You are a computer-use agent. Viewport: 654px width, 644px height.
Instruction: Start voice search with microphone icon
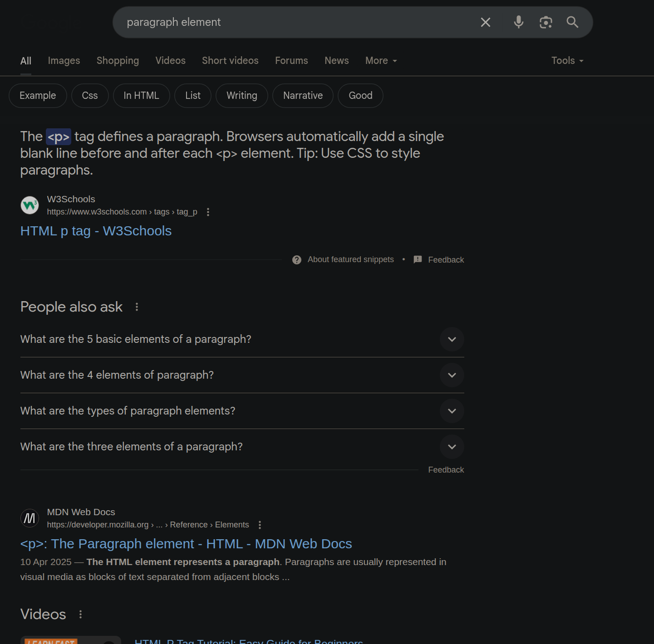pos(518,22)
